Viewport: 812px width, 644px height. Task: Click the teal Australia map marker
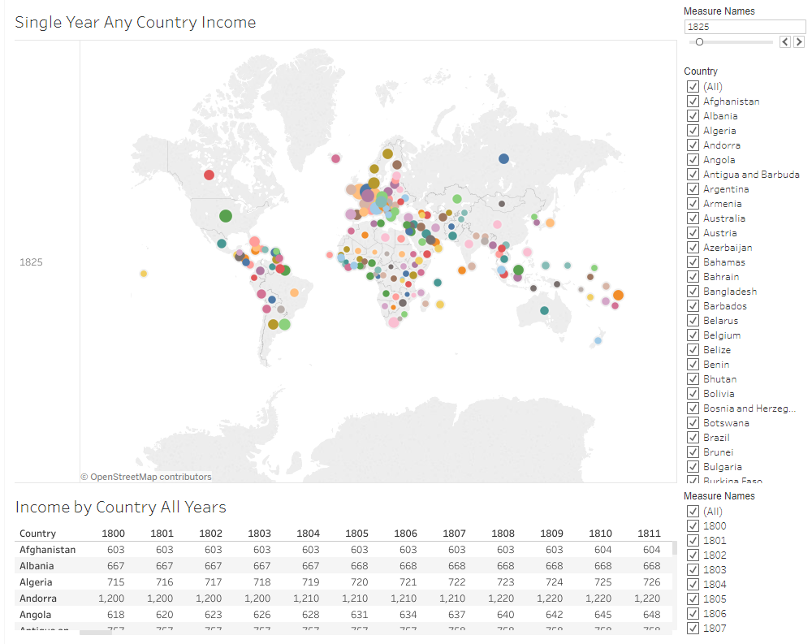[x=543, y=310]
